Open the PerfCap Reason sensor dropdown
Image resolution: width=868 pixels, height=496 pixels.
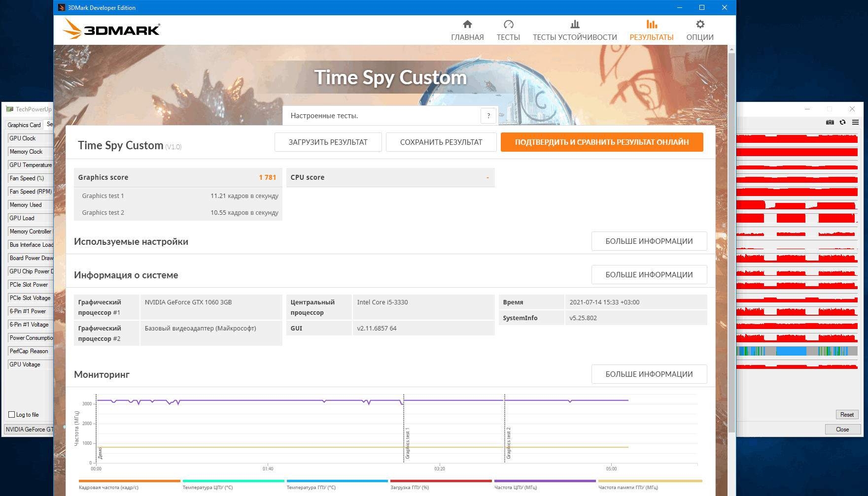click(30, 351)
